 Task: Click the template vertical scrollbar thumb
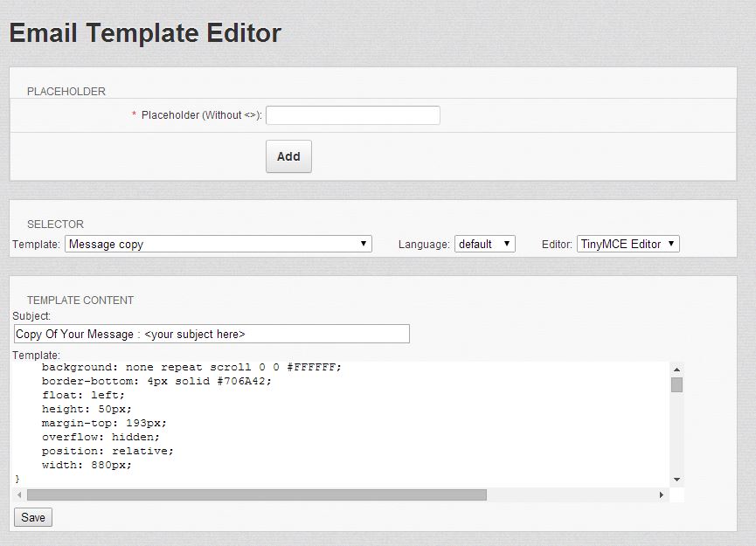[x=676, y=384]
